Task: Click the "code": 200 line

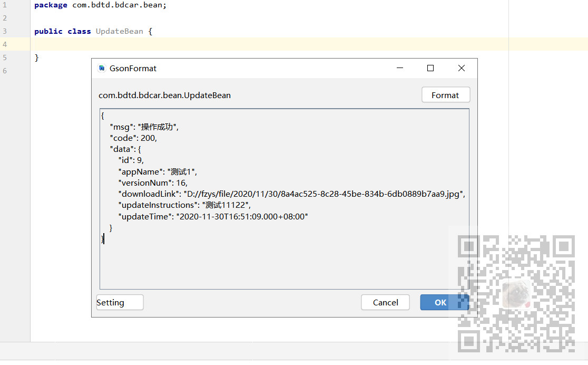Action: pyautogui.click(x=133, y=138)
